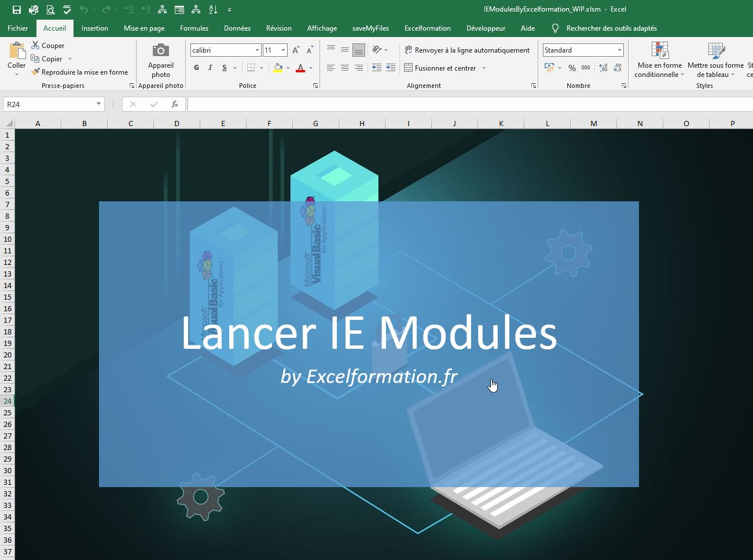Apply red font color A
Viewport: 753px width, 560px height.
click(300, 68)
